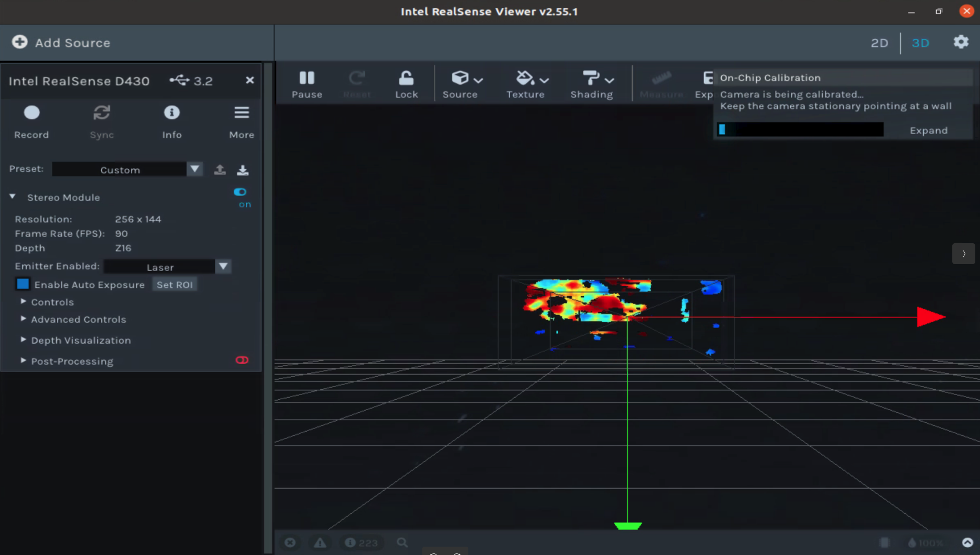Start recording with the Record button
The image size is (980, 555).
coord(31,122)
